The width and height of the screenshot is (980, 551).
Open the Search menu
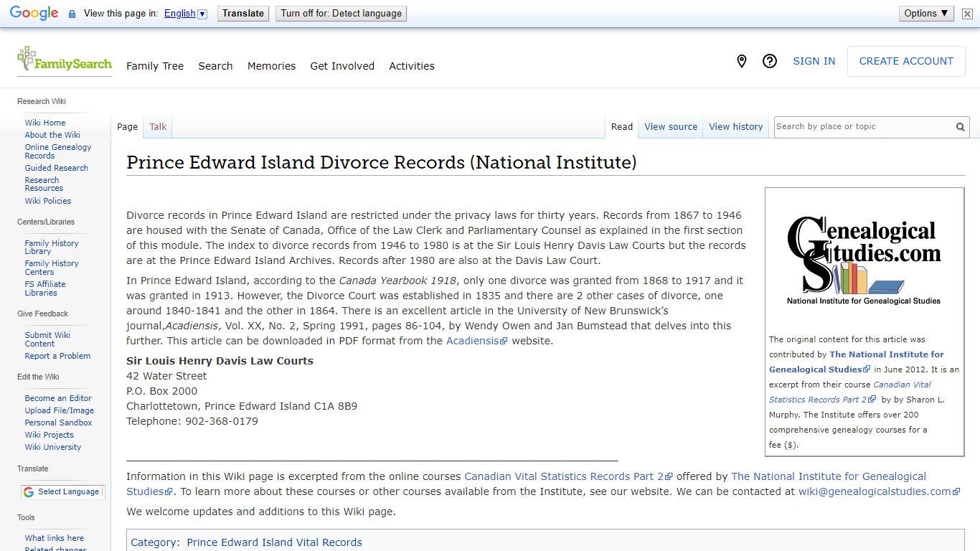point(215,66)
